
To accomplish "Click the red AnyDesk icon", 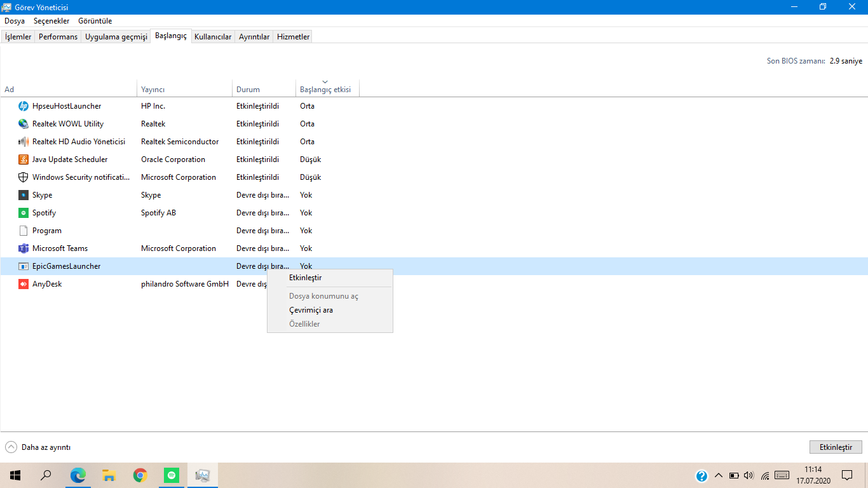I will coord(24,284).
